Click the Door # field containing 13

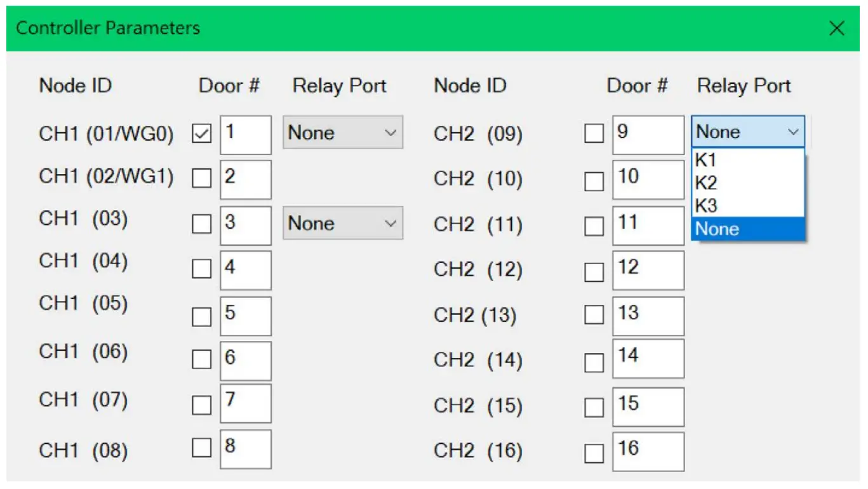click(x=648, y=316)
